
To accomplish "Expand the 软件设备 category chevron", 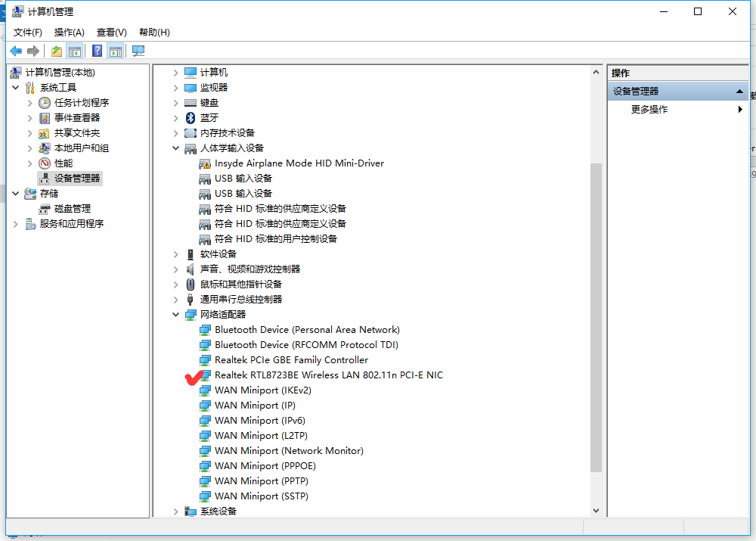I will pos(175,254).
